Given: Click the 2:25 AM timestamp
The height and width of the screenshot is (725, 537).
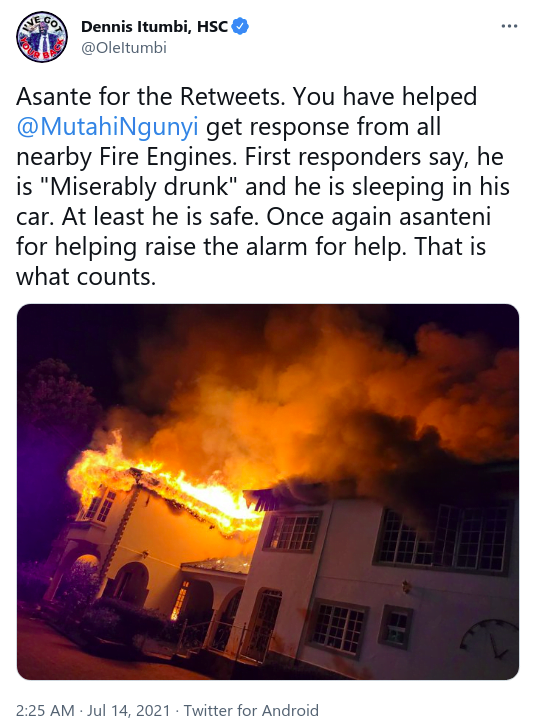Looking at the screenshot, I should pyautogui.click(x=45, y=710).
